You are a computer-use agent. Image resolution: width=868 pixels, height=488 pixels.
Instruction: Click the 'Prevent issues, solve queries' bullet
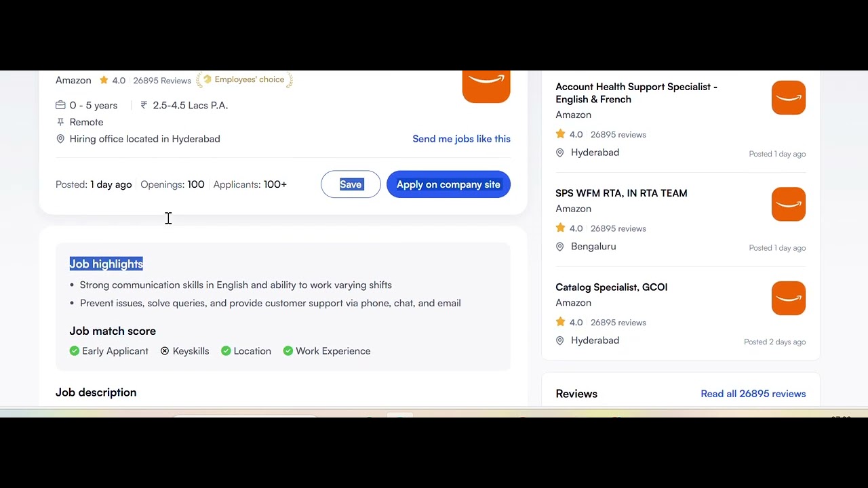[271, 303]
